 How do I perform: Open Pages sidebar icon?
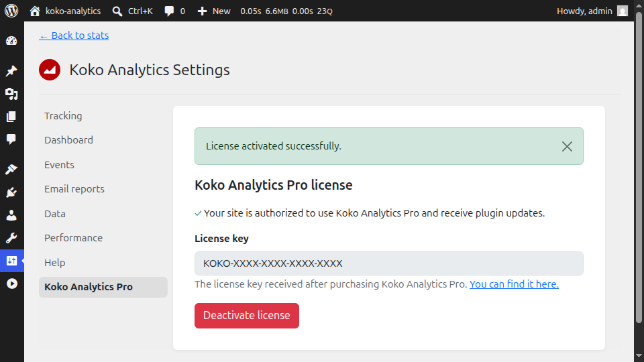[11, 117]
